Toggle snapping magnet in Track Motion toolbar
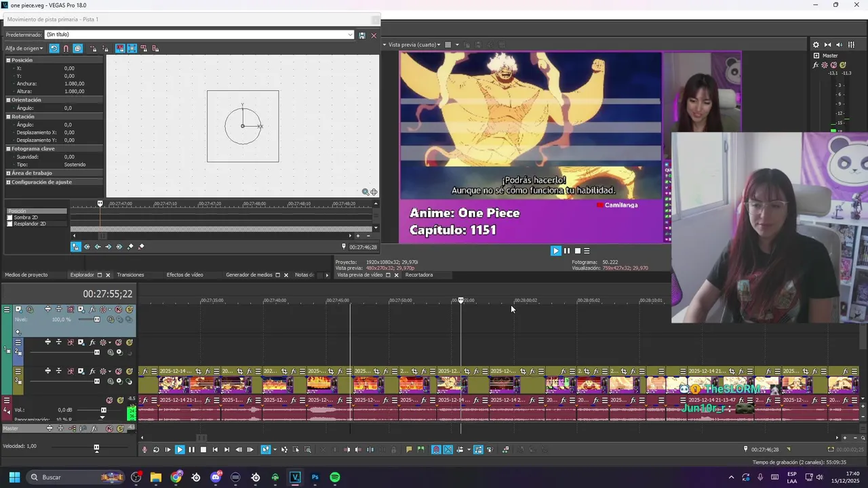868x488 pixels. [x=66, y=49]
